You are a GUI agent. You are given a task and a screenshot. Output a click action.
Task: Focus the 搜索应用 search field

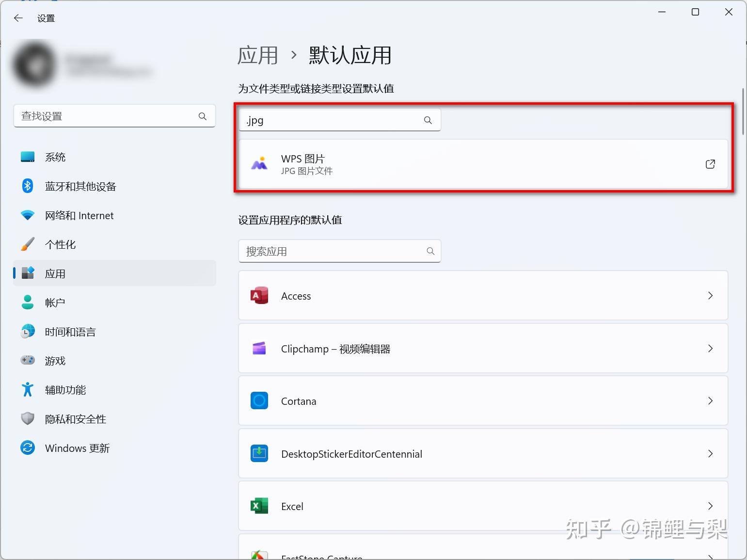coord(340,251)
